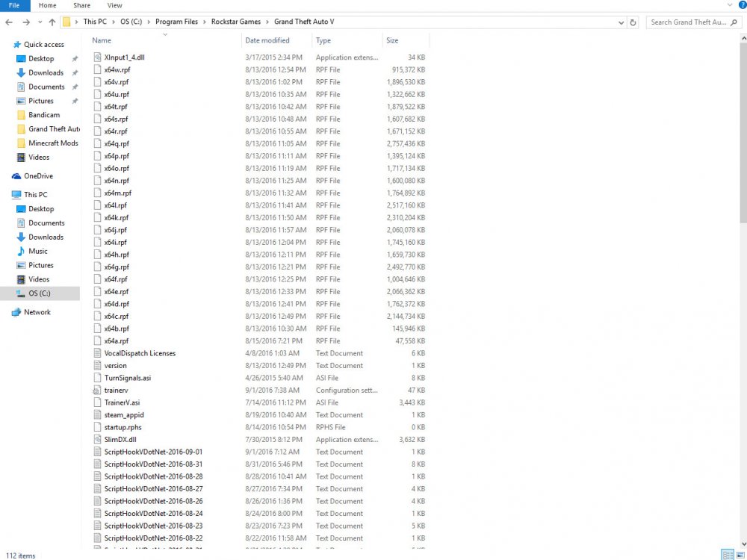Refresh the current folder
The image size is (747, 560).
pos(633,22)
